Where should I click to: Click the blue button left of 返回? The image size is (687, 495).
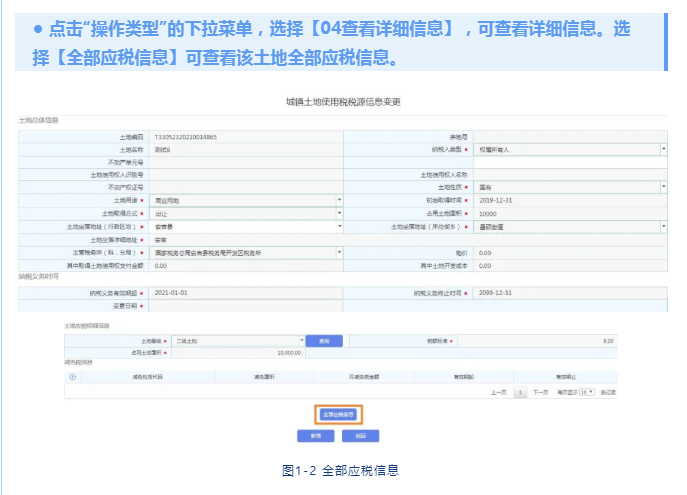(316, 436)
